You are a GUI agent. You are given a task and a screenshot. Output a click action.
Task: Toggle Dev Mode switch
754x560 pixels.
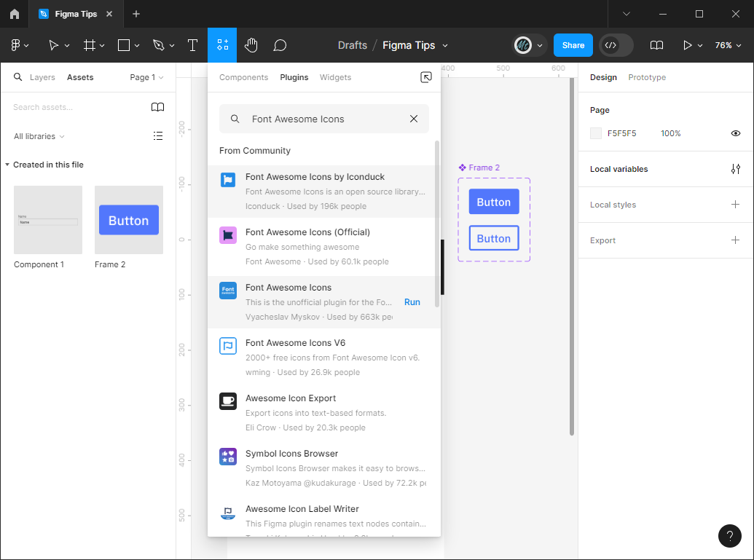tap(616, 45)
